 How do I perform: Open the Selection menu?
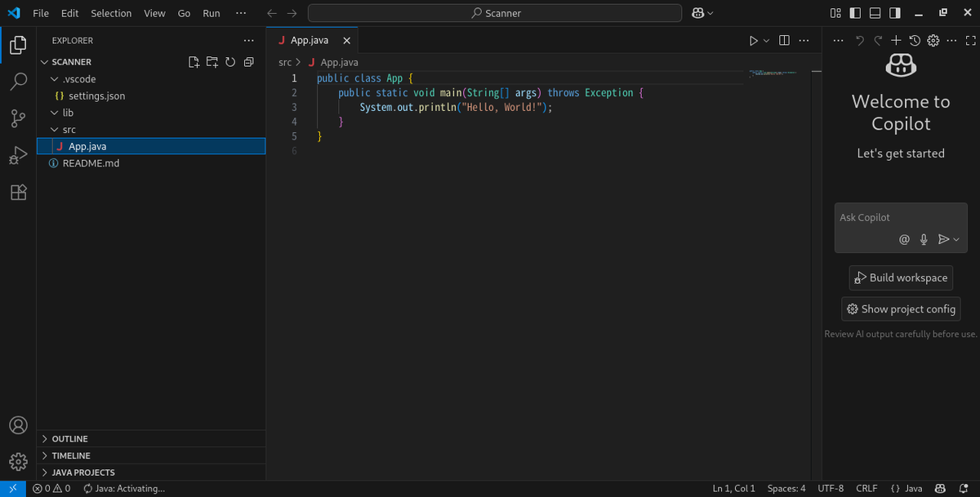coord(111,13)
